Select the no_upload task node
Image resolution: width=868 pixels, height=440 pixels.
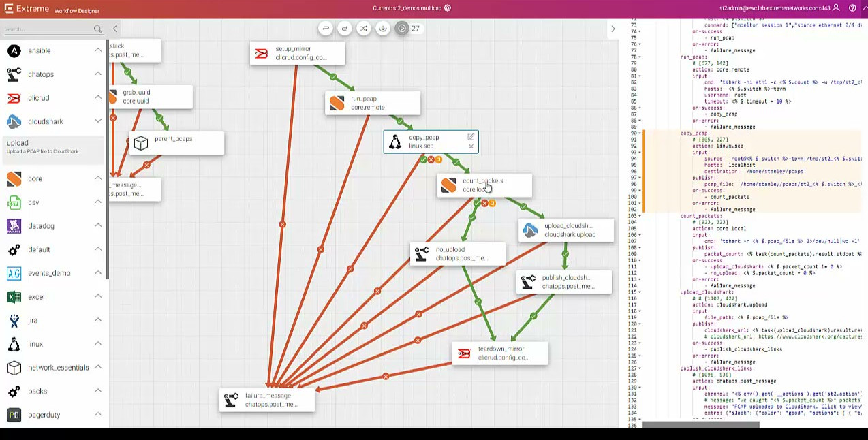458,253
